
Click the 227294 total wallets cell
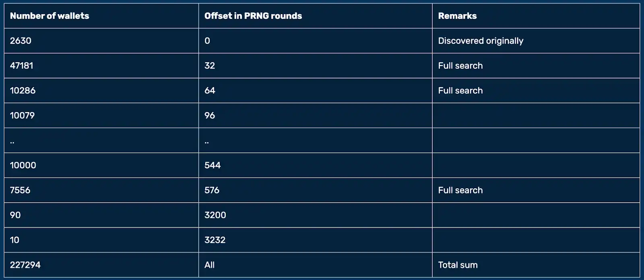(x=25, y=265)
